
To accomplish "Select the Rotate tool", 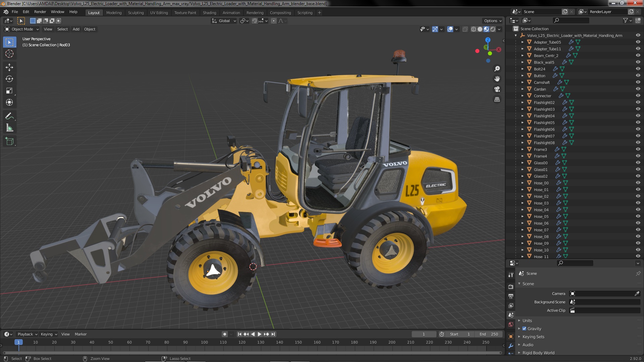I will click(9, 79).
